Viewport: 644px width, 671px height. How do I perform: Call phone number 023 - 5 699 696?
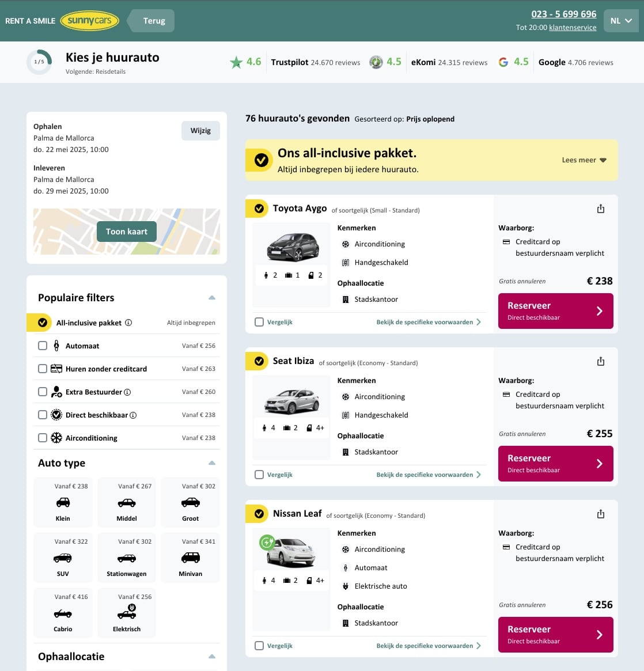[563, 14]
